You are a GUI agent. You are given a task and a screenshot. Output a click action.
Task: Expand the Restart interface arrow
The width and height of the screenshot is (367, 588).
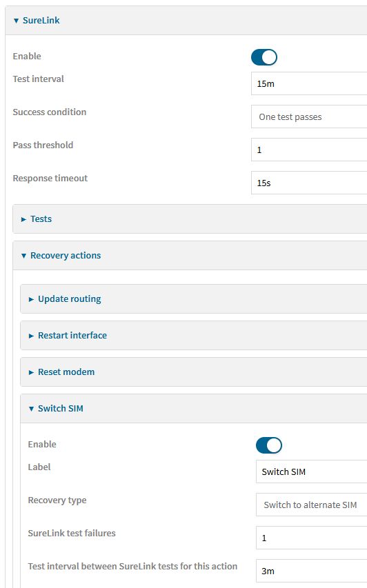(31, 336)
